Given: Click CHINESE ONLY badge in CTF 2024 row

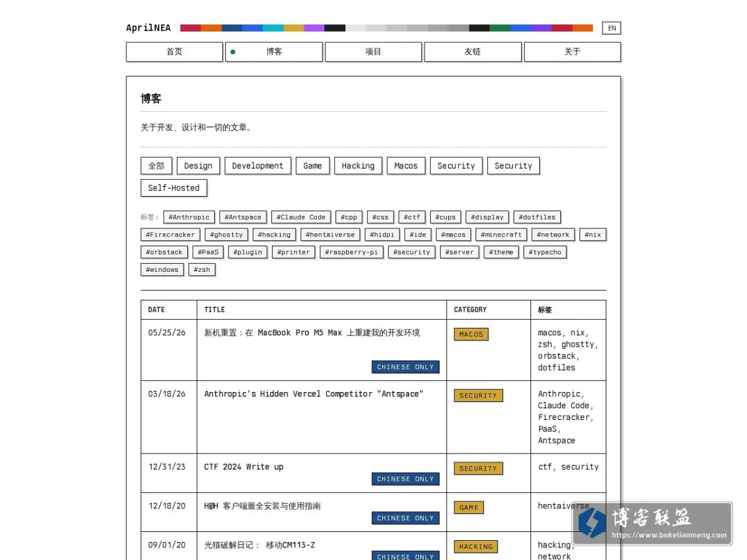Looking at the screenshot, I should [405, 479].
